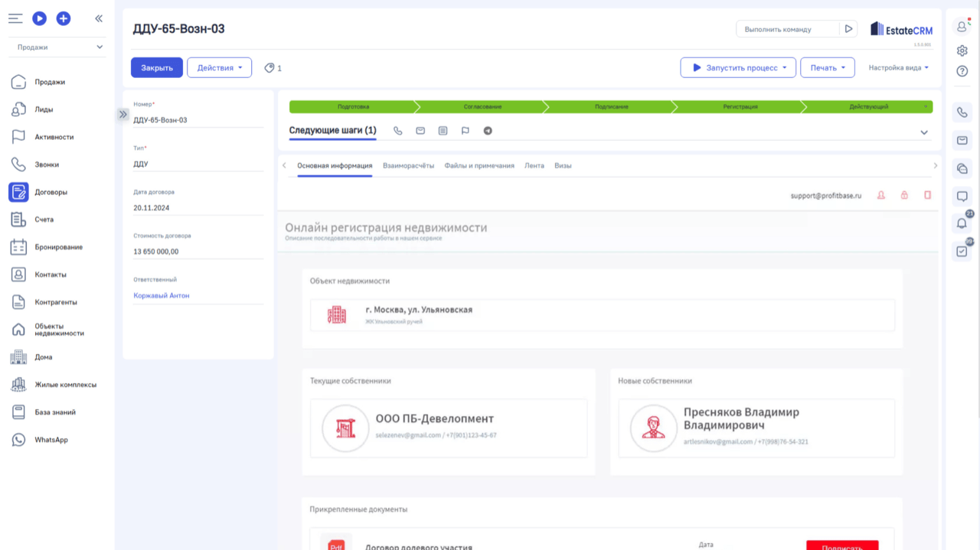Click the phone call icon in next steps

(398, 131)
